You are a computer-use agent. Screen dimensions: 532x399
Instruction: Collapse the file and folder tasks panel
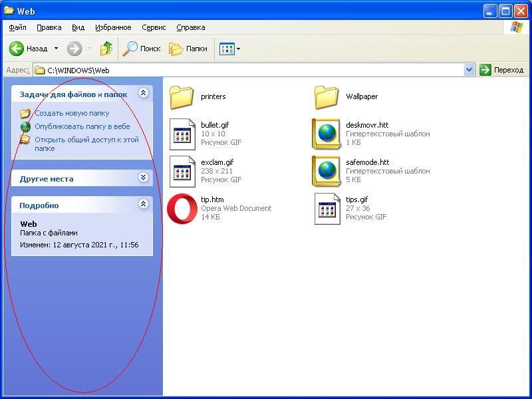[x=143, y=94]
